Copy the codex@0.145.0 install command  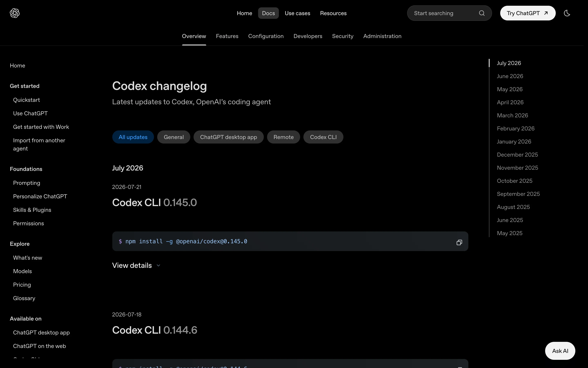[x=459, y=242]
